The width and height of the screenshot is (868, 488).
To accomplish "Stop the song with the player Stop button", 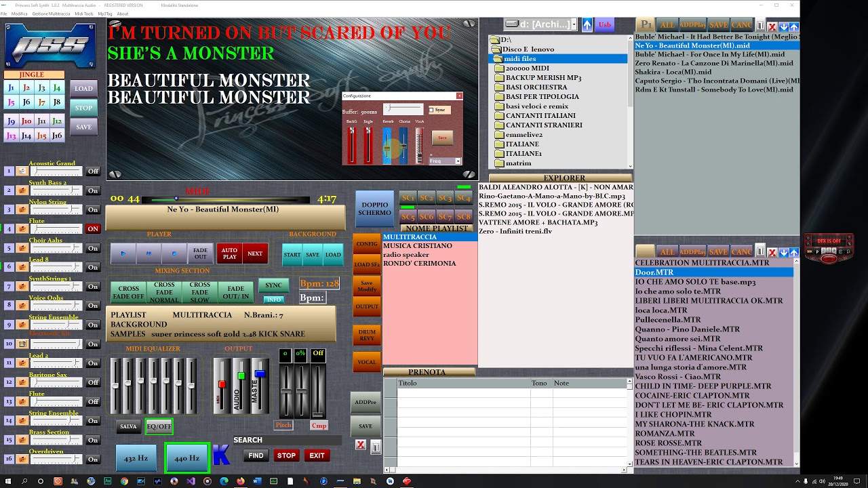I will pos(174,253).
